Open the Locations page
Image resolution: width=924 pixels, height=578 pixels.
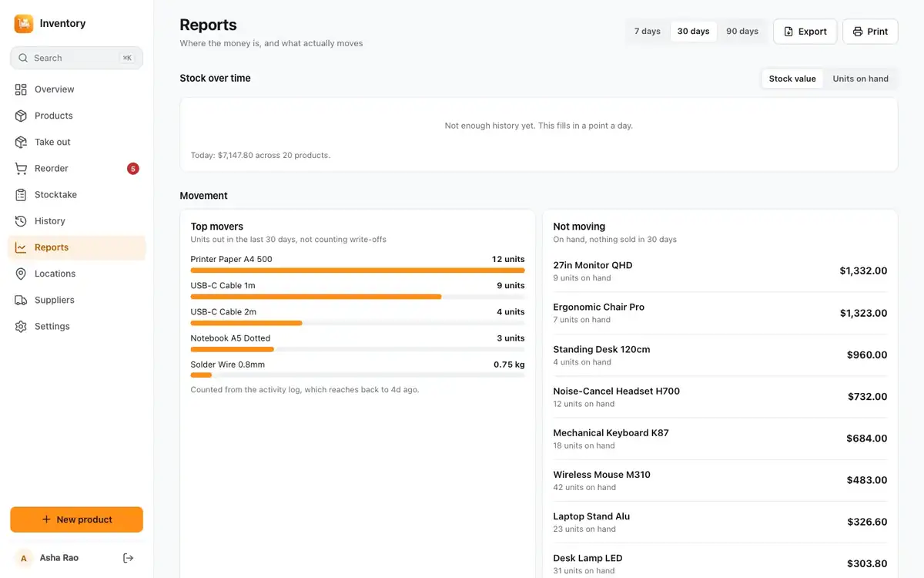click(76, 274)
